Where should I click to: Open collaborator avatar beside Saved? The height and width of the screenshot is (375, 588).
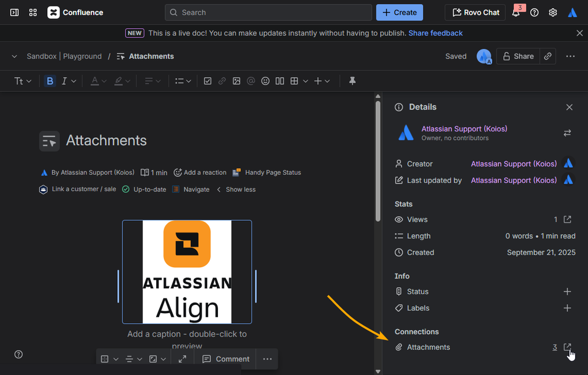[484, 56]
